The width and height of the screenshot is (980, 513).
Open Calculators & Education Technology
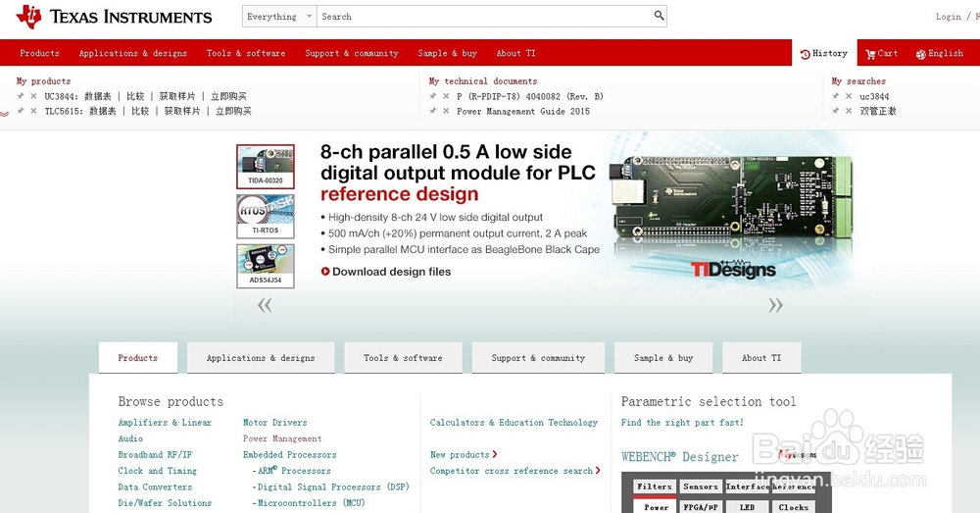514,423
